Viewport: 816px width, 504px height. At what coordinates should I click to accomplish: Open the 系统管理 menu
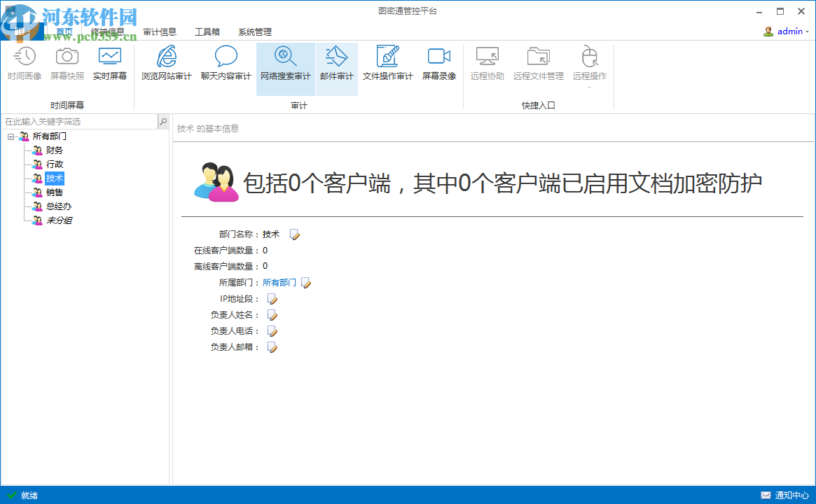click(254, 31)
